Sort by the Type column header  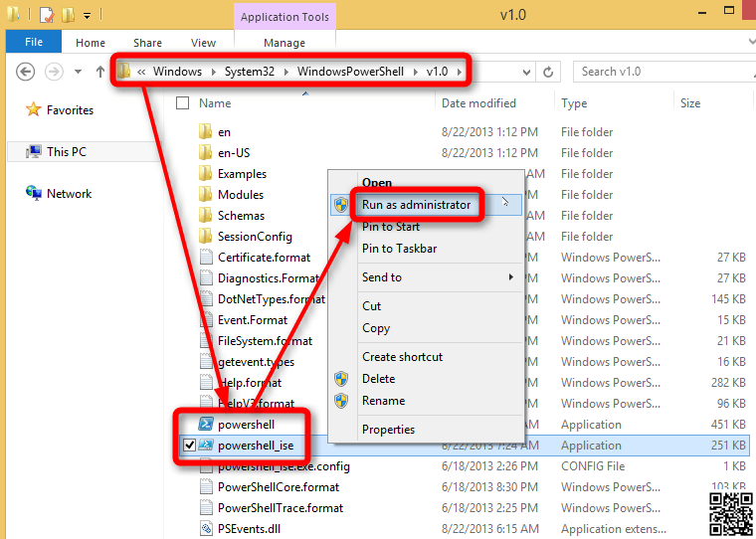(x=574, y=103)
